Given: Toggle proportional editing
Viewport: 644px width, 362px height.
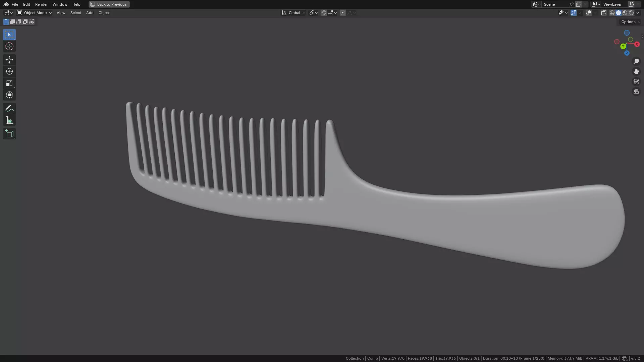Looking at the screenshot, I should 342,13.
